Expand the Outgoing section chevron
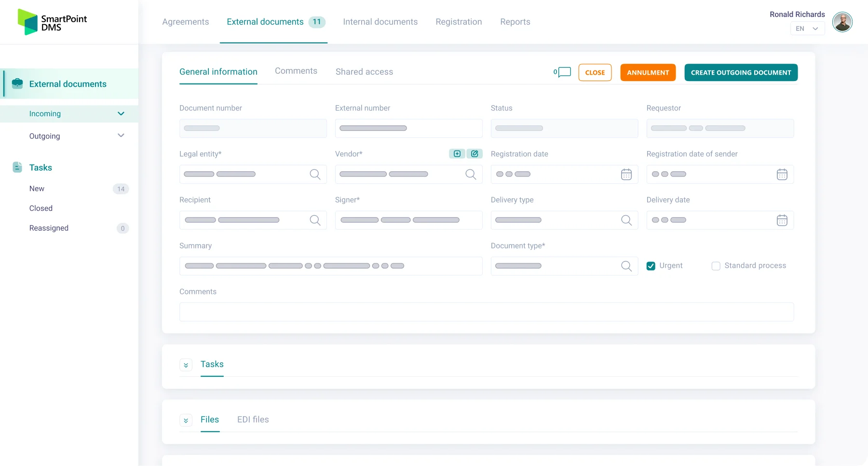The height and width of the screenshot is (466, 868). (121, 136)
